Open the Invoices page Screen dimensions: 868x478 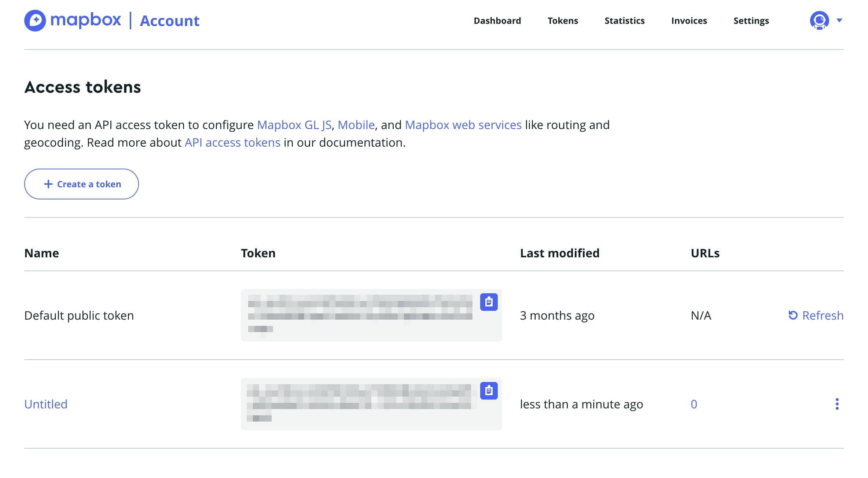[689, 21]
